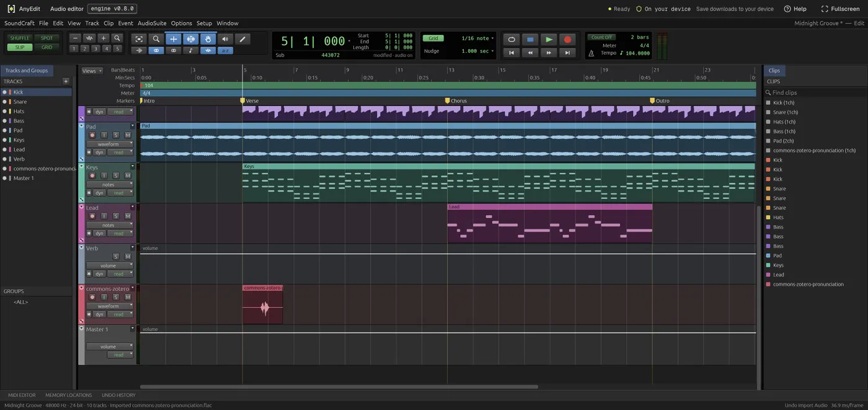Select the Trim tool (crosshair icon)
This screenshot has width=868, height=410.
point(174,39)
